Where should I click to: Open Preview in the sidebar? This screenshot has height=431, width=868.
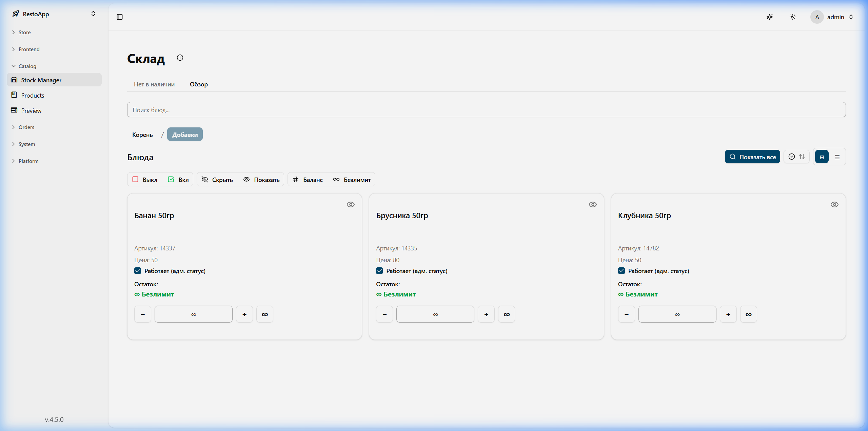coord(54,110)
